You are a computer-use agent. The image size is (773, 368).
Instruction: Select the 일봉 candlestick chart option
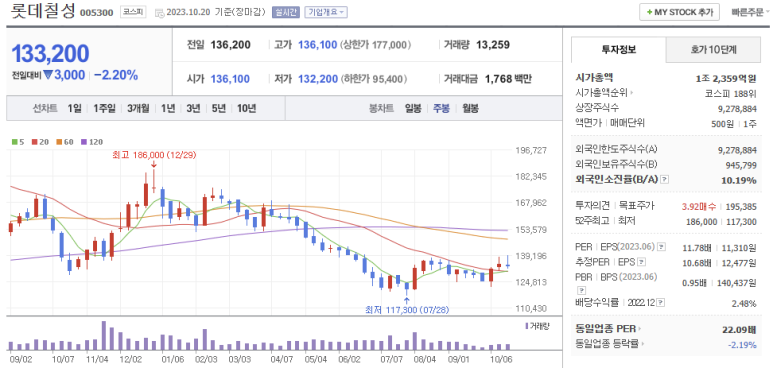point(413,109)
